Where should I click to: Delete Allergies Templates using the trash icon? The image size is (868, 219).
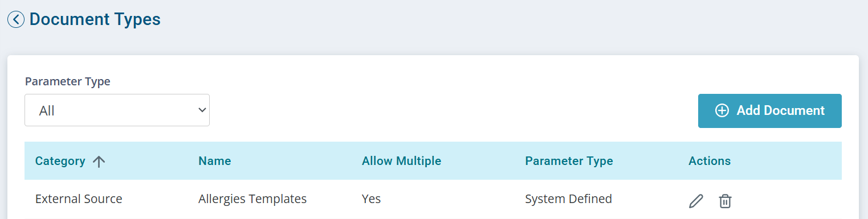tap(725, 201)
